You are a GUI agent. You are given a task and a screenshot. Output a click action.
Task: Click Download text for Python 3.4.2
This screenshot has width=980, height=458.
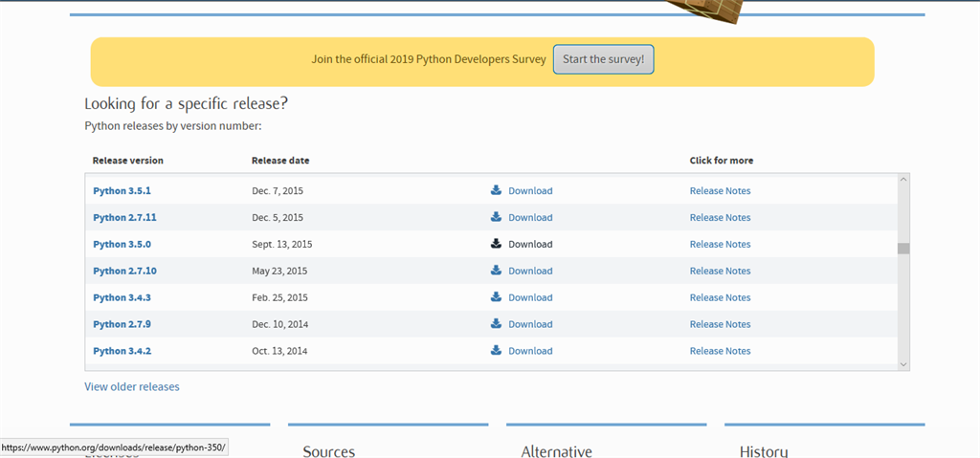[530, 351]
